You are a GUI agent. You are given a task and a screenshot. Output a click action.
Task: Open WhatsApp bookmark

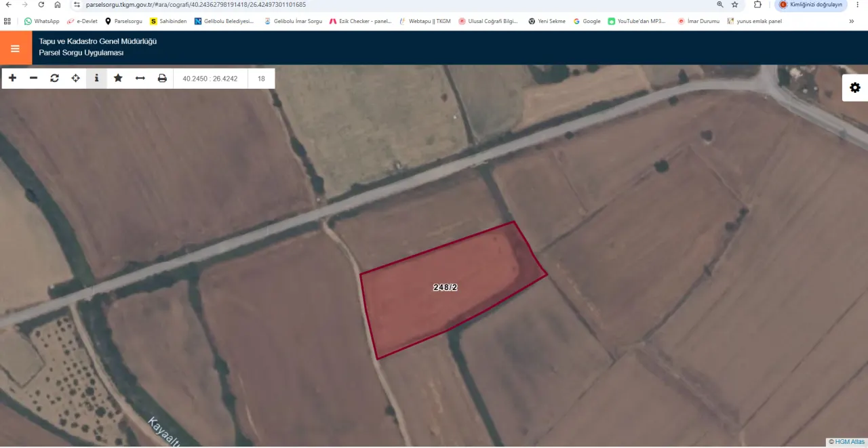tap(41, 21)
